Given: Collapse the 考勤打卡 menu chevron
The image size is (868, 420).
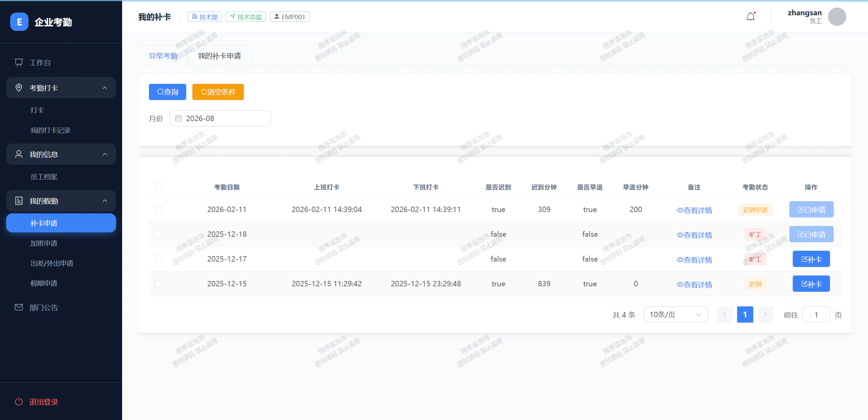Looking at the screenshot, I should [105, 88].
